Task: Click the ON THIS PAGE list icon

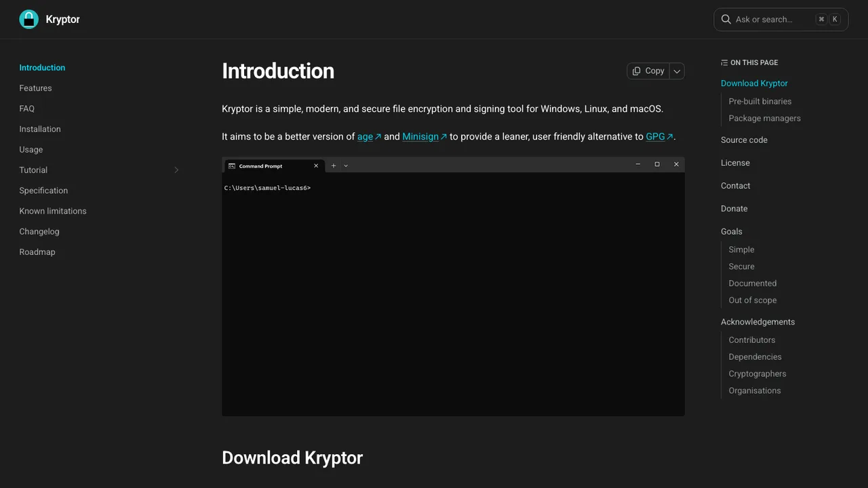Action: click(724, 62)
